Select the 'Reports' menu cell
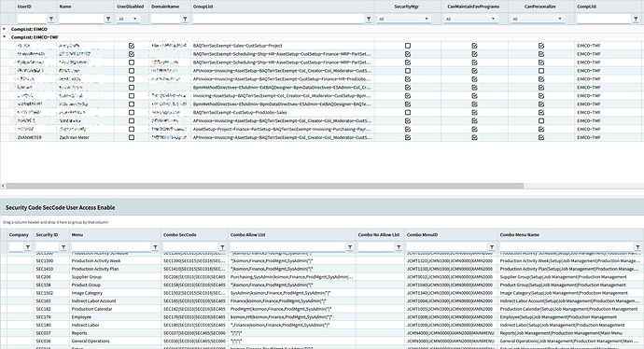Viewport: 644px width, 349px height. click(116, 333)
